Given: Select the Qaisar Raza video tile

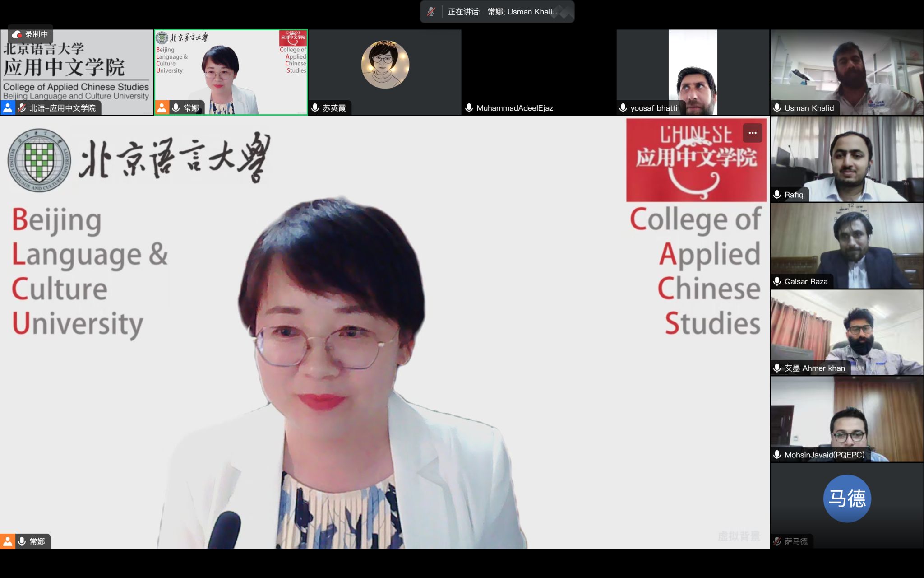Looking at the screenshot, I should tap(847, 246).
